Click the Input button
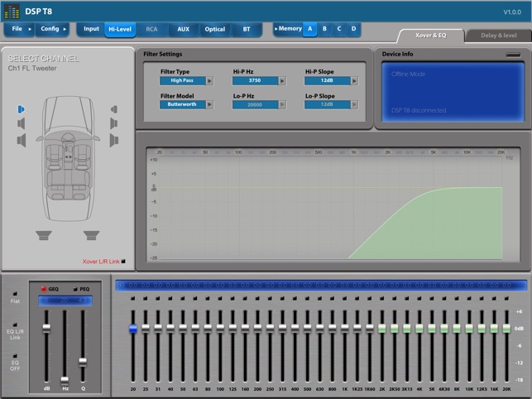The height and width of the screenshot is (399, 532). tap(91, 29)
